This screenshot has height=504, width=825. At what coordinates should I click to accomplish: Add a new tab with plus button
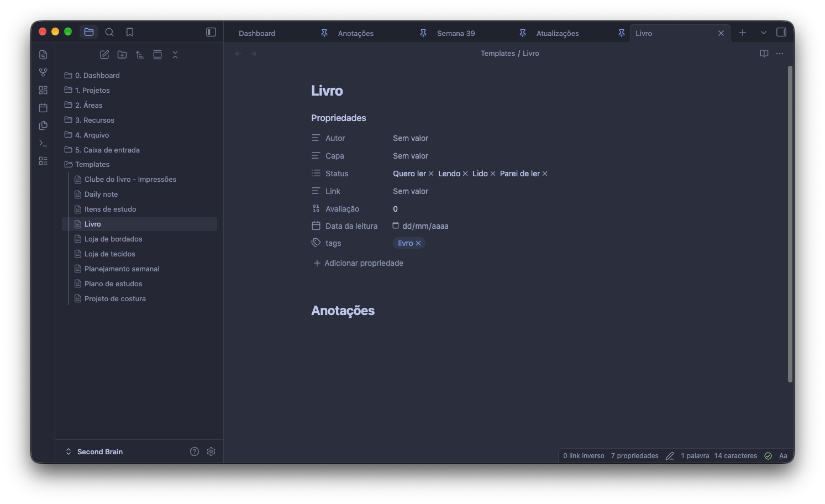tap(743, 33)
